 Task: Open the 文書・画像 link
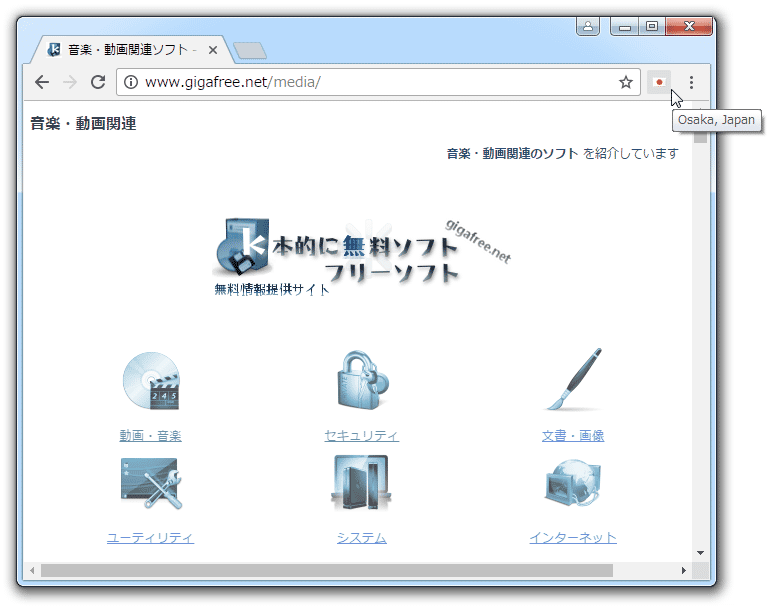pyautogui.click(x=573, y=436)
